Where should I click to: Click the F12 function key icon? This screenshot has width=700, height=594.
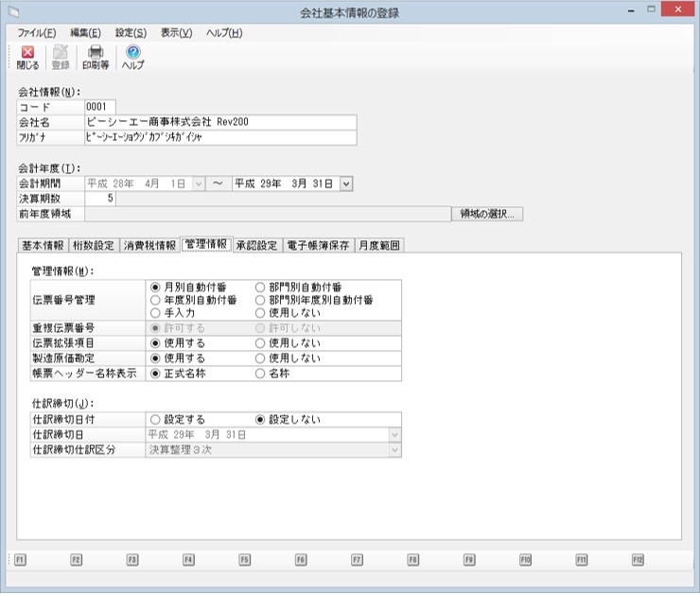pyautogui.click(x=638, y=560)
